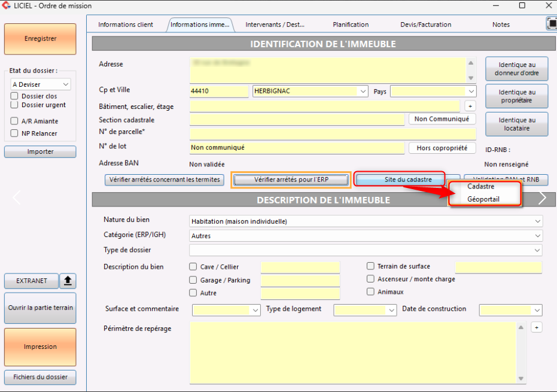The height and width of the screenshot is (392, 557).
Task: Click the plus button next to Bâtiment field
Action: 470,106
